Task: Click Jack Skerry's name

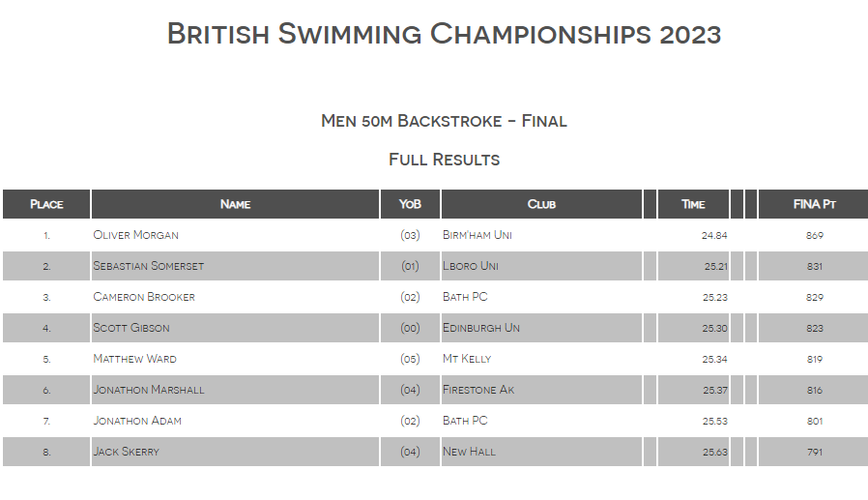Action: pos(126,452)
